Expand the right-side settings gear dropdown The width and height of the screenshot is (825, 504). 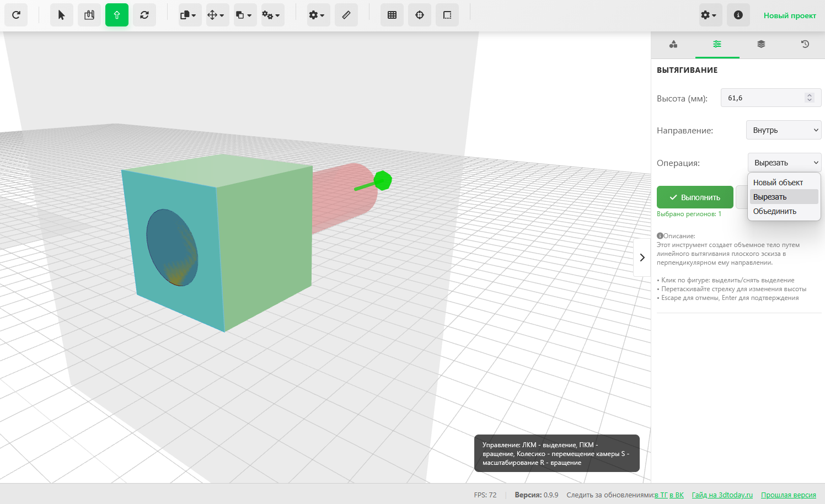pos(709,15)
